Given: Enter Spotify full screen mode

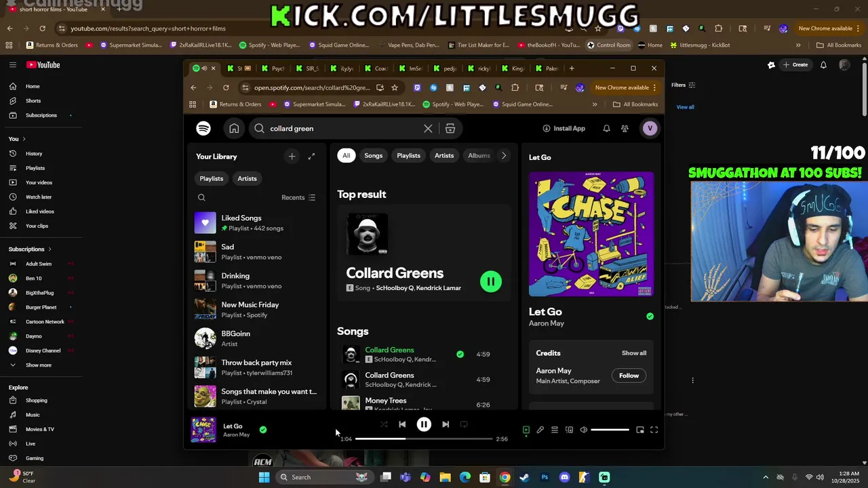Looking at the screenshot, I should (654, 430).
